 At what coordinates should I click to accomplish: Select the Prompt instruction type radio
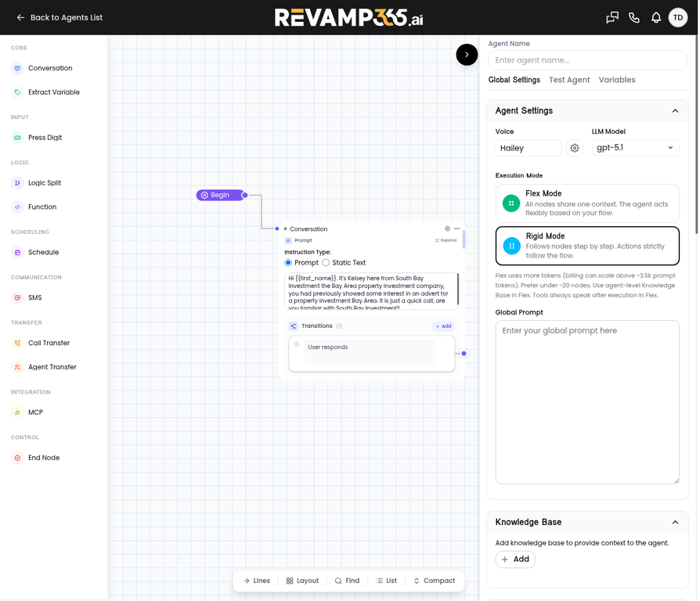288,263
